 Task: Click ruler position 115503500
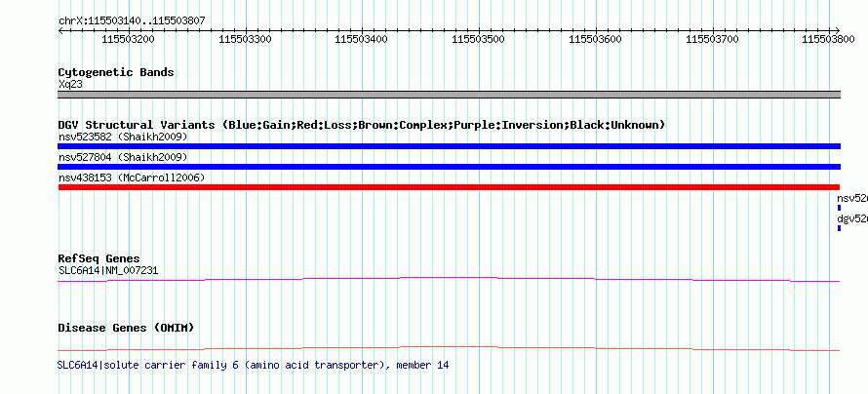[479, 39]
